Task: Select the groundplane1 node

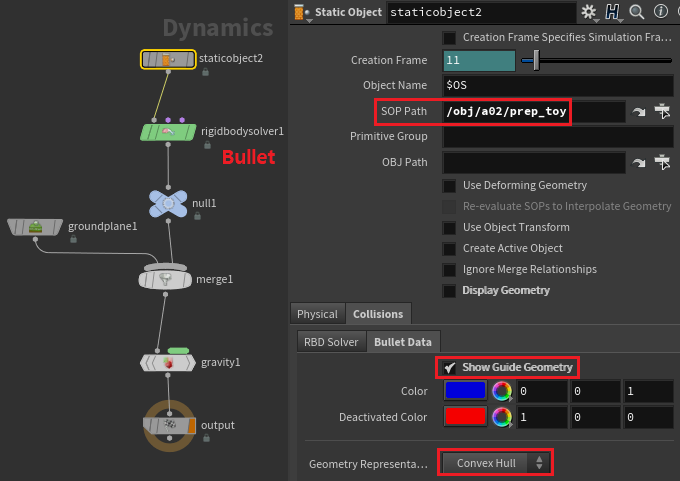Action: [x=35, y=227]
